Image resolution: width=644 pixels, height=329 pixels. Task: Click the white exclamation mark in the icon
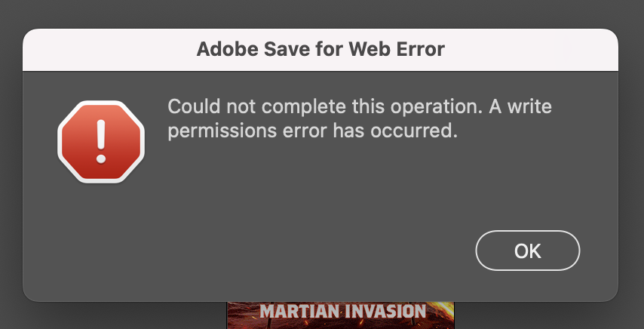(x=100, y=142)
